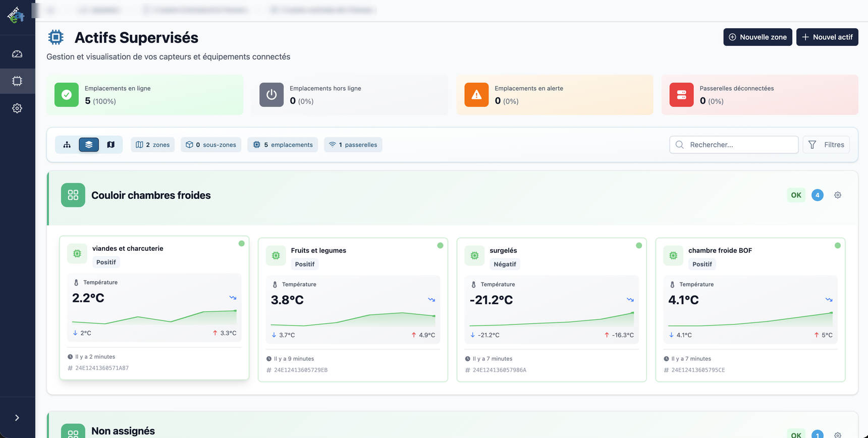
Task: Click the Passerelles déconnectées server icon
Action: pyautogui.click(x=681, y=95)
